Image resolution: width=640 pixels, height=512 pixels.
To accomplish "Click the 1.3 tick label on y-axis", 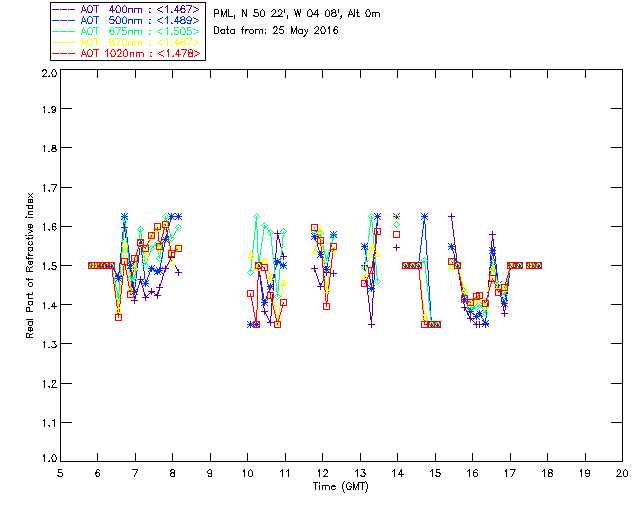I will (x=47, y=344).
